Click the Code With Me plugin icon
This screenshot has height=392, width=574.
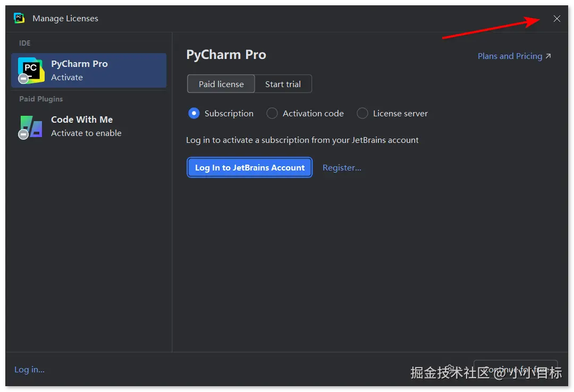(31, 126)
